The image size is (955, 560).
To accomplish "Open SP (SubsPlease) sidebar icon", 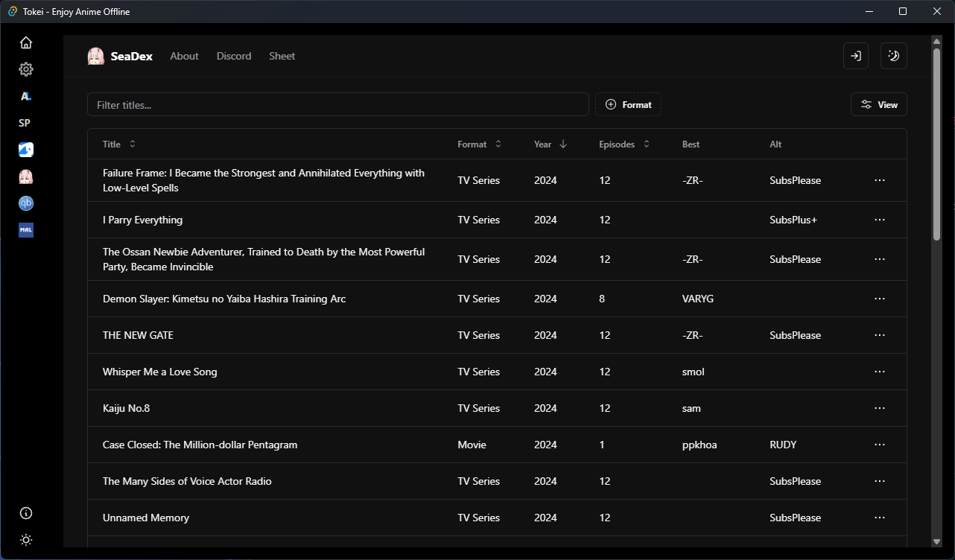I will tap(25, 123).
